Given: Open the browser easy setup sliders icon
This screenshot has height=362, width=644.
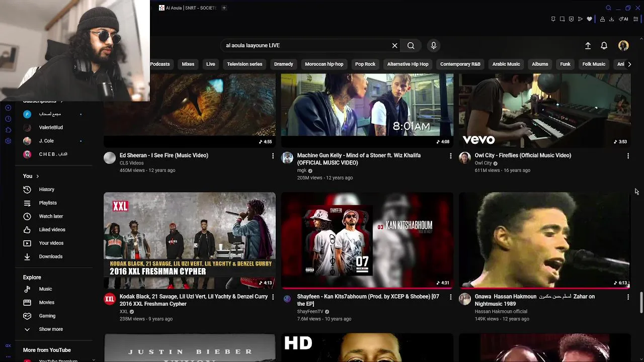Looking at the screenshot, I should click(x=635, y=19).
